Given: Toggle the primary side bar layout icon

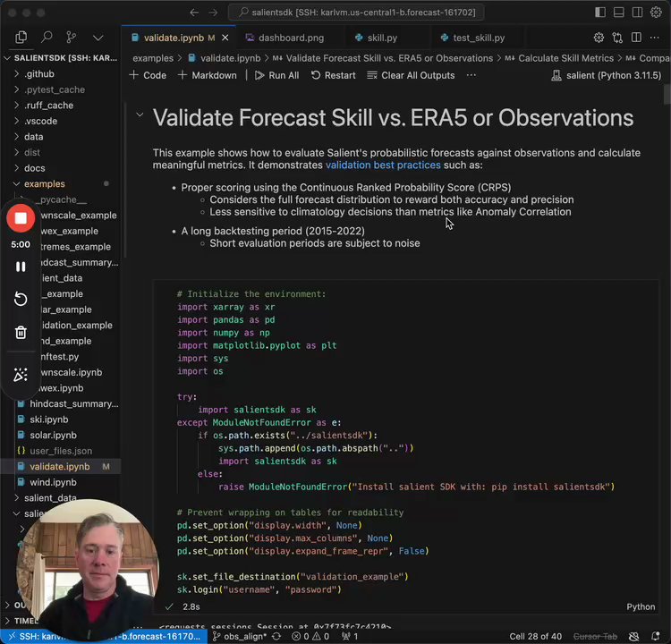Looking at the screenshot, I should 600,13.
